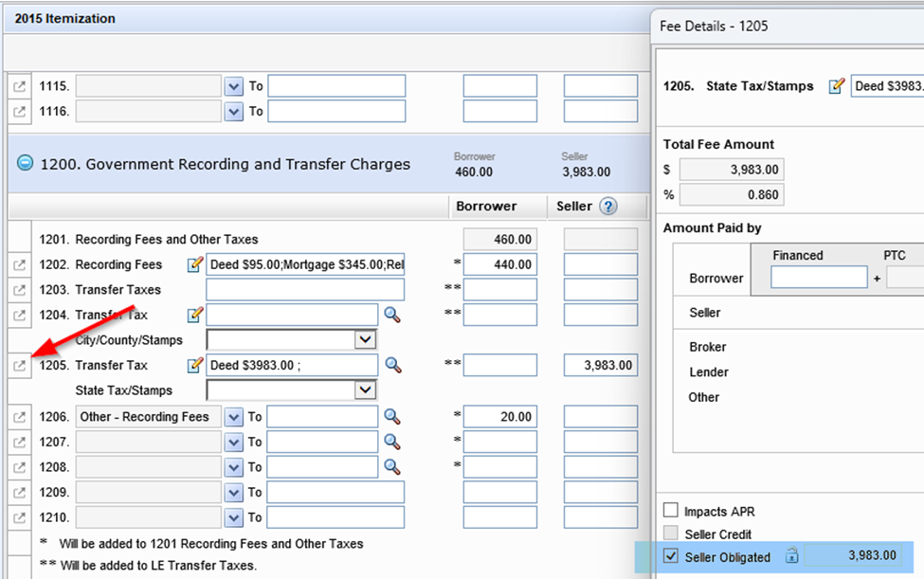The width and height of the screenshot is (924, 579).
Task: Click 1115 To payee field
Action: pyautogui.click(x=336, y=86)
